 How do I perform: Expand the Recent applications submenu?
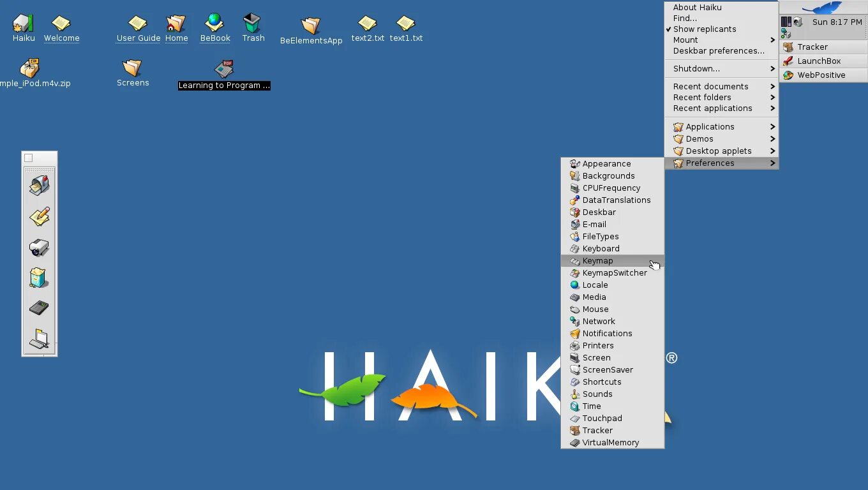point(721,108)
